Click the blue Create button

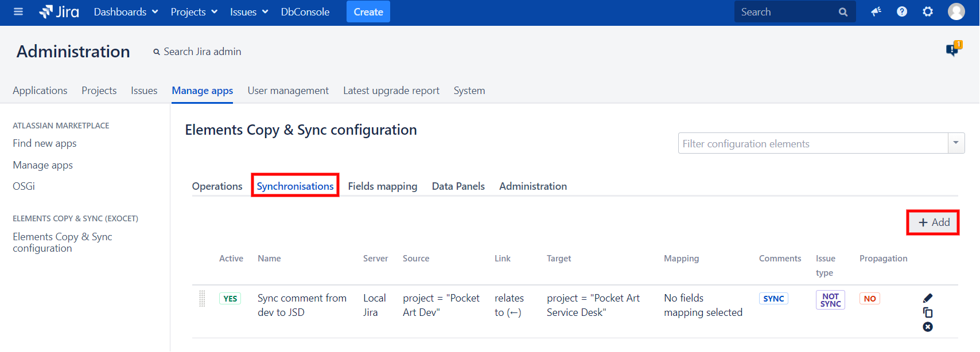click(x=368, y=11)
